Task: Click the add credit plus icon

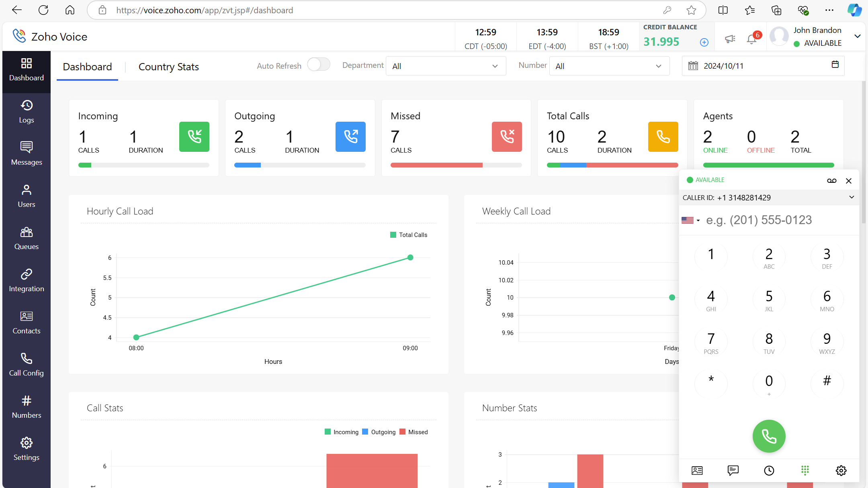Action: coord(704,42)
